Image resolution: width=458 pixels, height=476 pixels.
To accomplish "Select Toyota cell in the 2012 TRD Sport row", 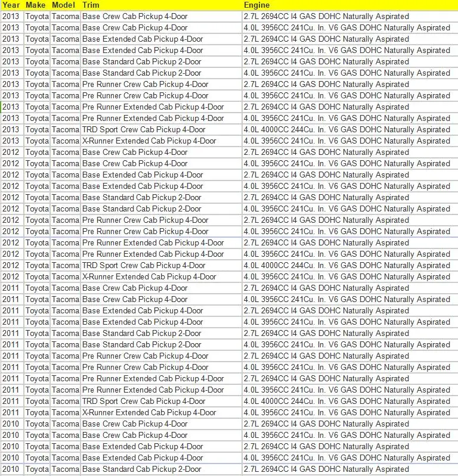I will point(37,265).
